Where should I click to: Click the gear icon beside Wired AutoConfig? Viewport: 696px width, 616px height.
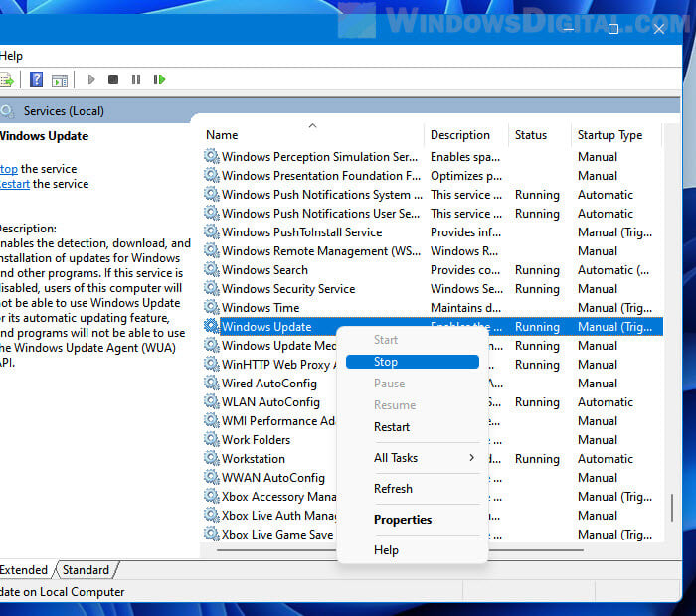point(212,383)
